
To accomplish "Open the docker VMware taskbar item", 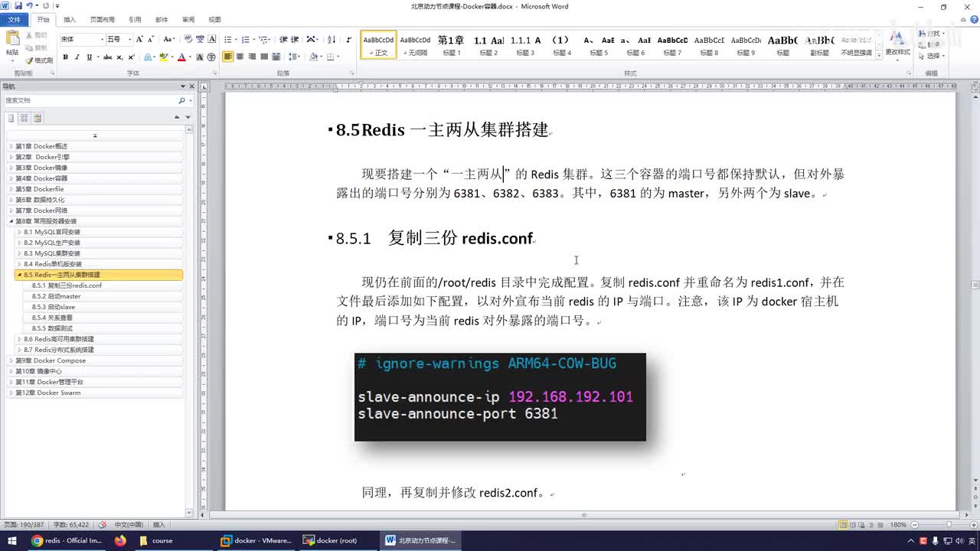I will pyautogui.click(x=256, y=540).
